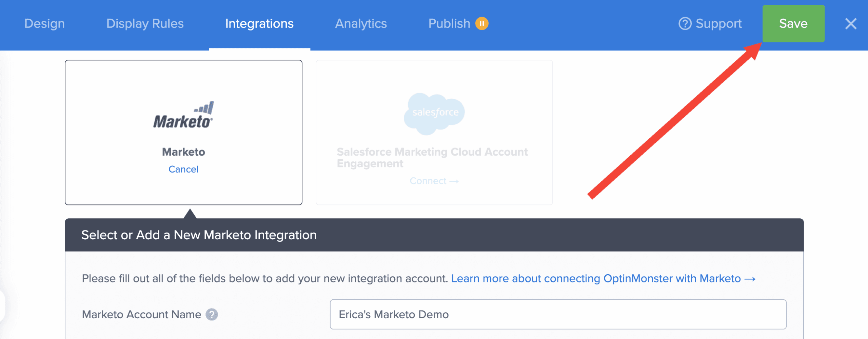Click the Marketo card title text

[x=183, y=152]
